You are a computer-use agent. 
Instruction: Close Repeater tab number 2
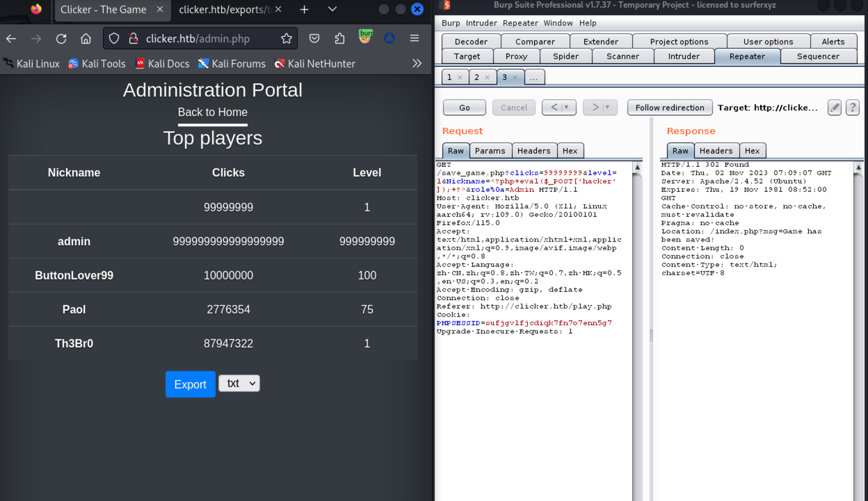tap(487, 77)
